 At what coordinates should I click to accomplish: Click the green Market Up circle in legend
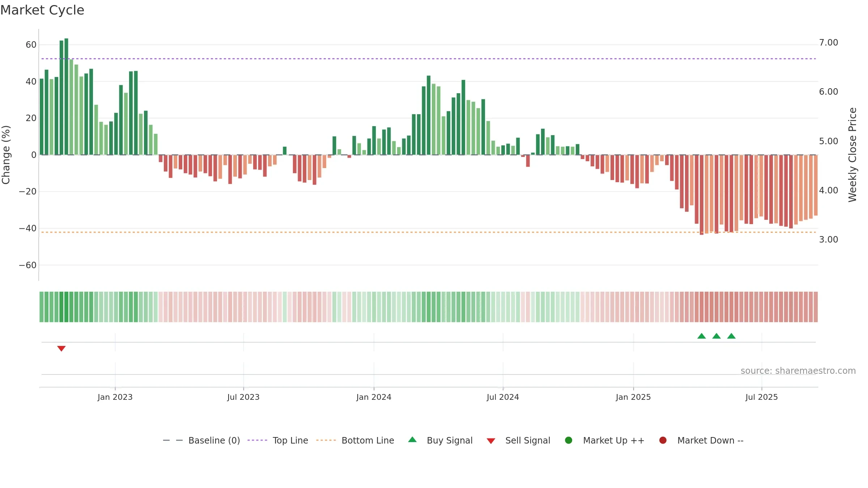coord(569,440)
